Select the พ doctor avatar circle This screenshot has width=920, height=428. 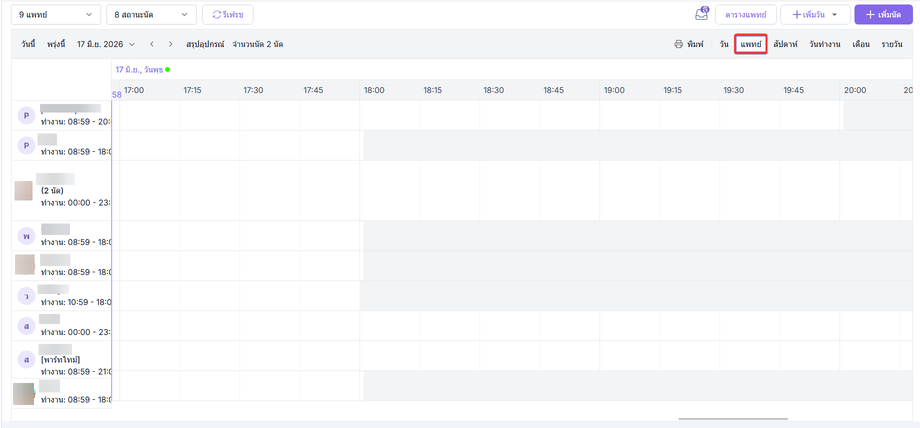click(26, 236)
